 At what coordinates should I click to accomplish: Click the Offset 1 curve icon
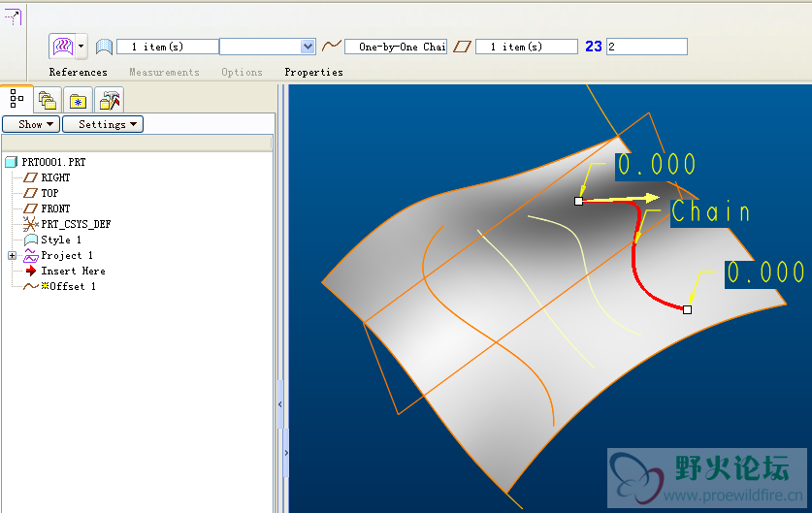31,286
